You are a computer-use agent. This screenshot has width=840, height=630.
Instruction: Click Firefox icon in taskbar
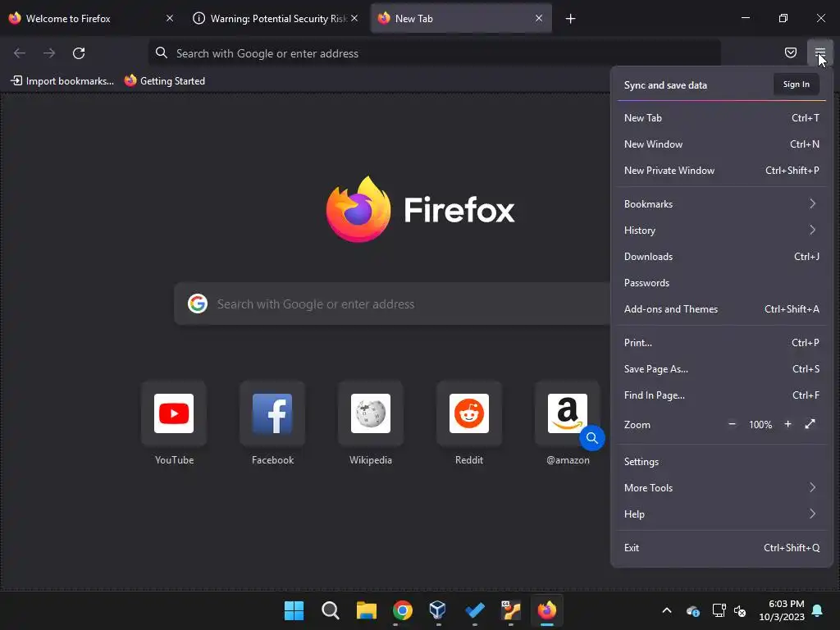click(x=546, y=610)
